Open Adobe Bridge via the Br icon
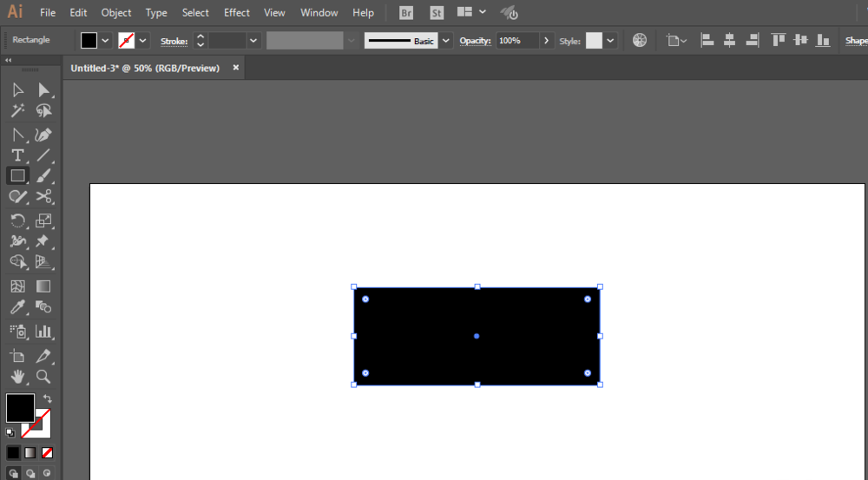This screenshot has height=480, width=868. (x=406, y=13)
